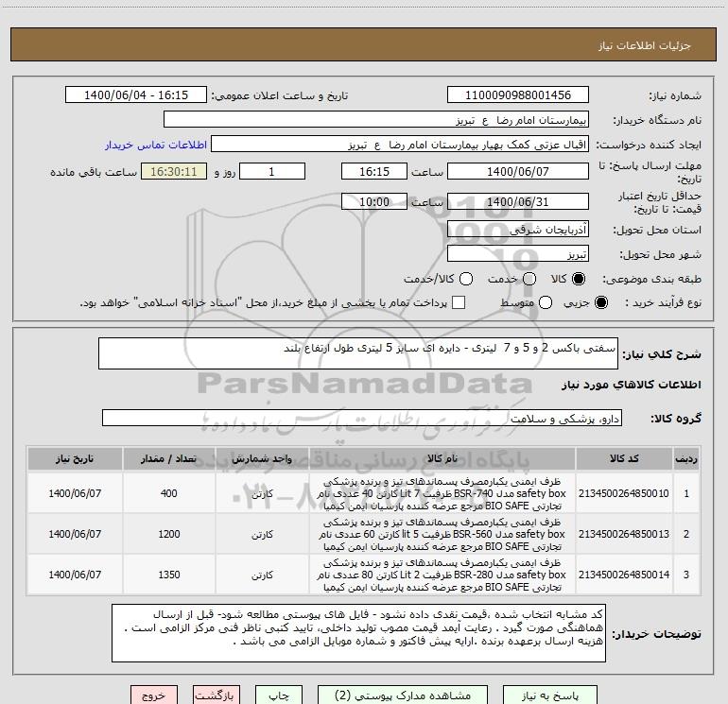The width and height of the screenshot is (728, 704).
Task: Open the اطلاعات تماس خریدار link
Action: (156, 145)
